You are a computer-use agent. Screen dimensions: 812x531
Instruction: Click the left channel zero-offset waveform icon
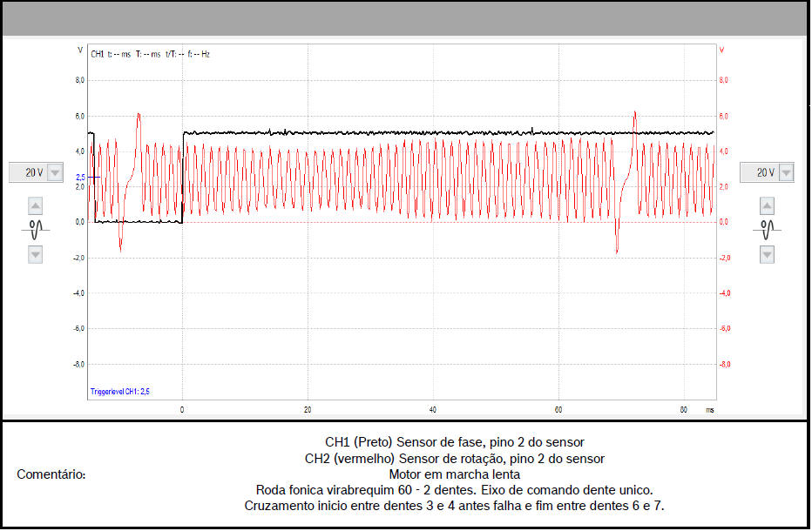[x=36, y=230]
